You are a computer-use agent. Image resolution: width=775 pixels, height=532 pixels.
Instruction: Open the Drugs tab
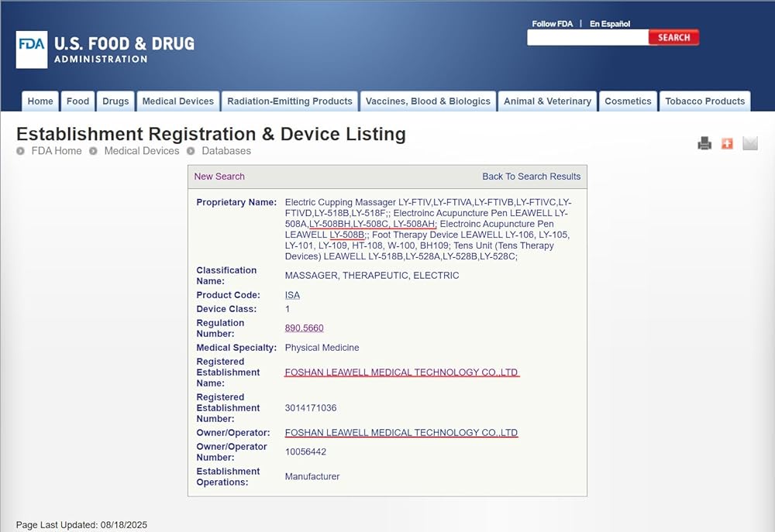click(x=115, y=101)
